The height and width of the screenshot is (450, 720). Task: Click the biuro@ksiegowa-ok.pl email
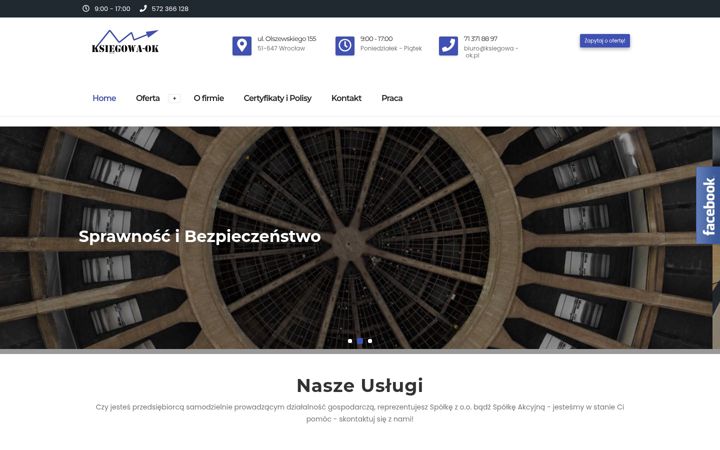[491, 51]
